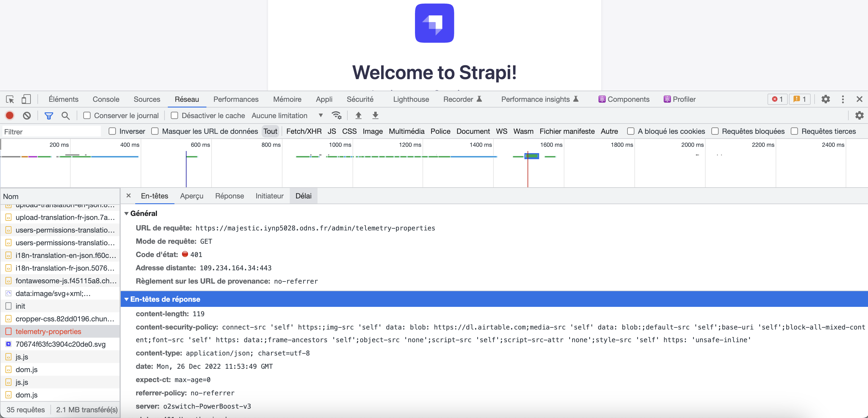This screenshot has width=868, height=418.
Task: Clear the network log
Action: coord(27,115)
